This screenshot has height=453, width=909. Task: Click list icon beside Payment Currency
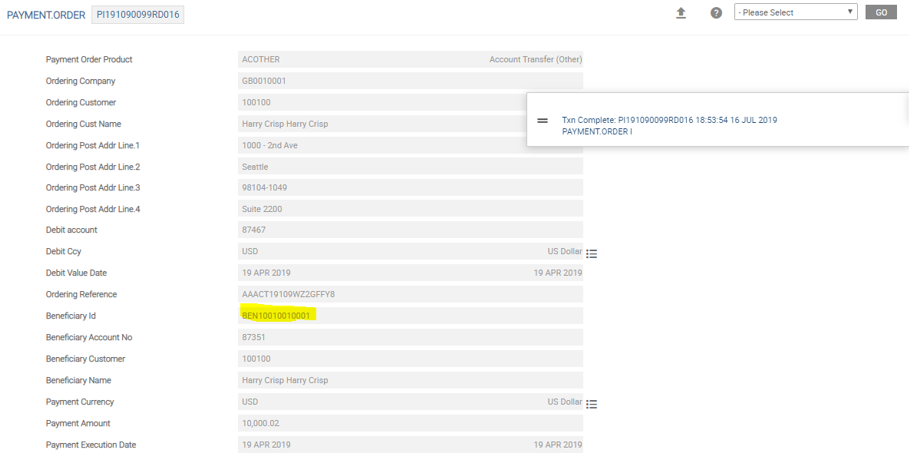592,404
